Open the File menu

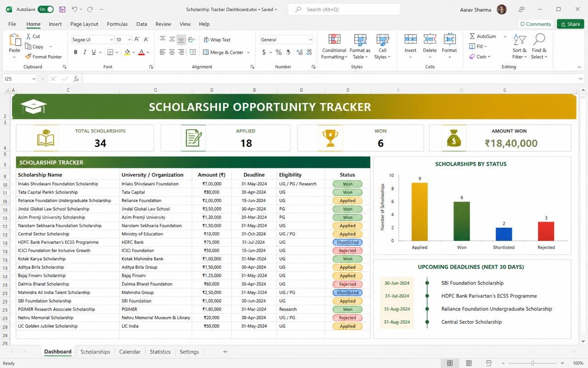12,24
